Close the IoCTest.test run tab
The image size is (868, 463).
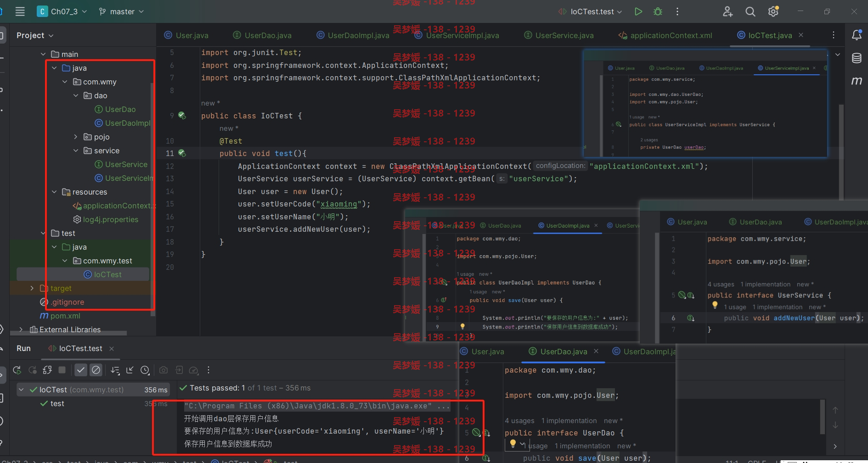(x=112, y=349)
